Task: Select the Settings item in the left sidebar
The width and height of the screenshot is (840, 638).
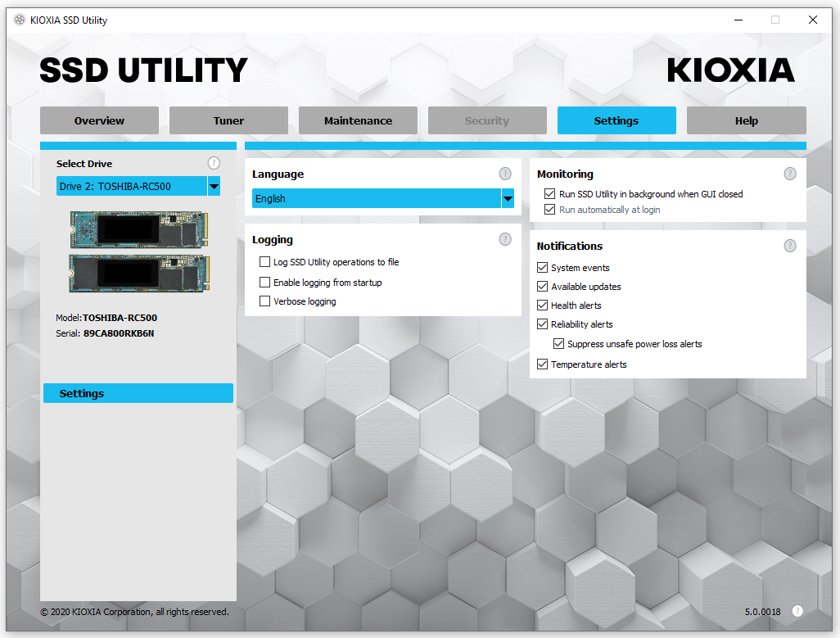Action: [x=138, y=393]
